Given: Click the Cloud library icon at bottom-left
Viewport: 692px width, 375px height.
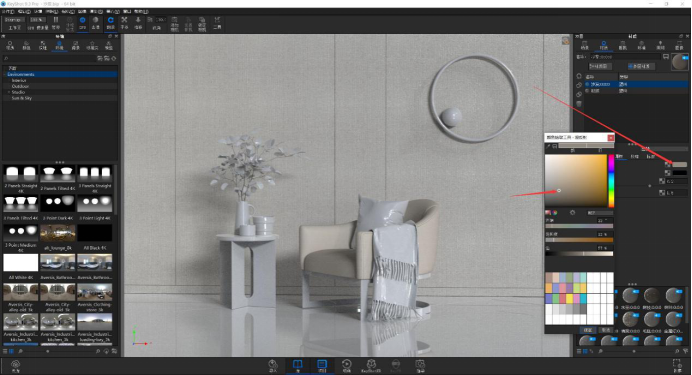Looking at the screenshot, I should [x=15, y=366].
